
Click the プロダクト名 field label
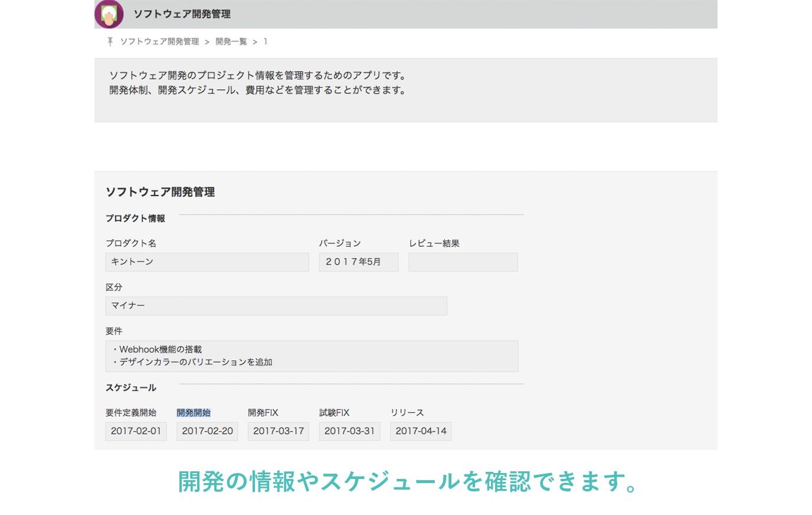point(131,243)
